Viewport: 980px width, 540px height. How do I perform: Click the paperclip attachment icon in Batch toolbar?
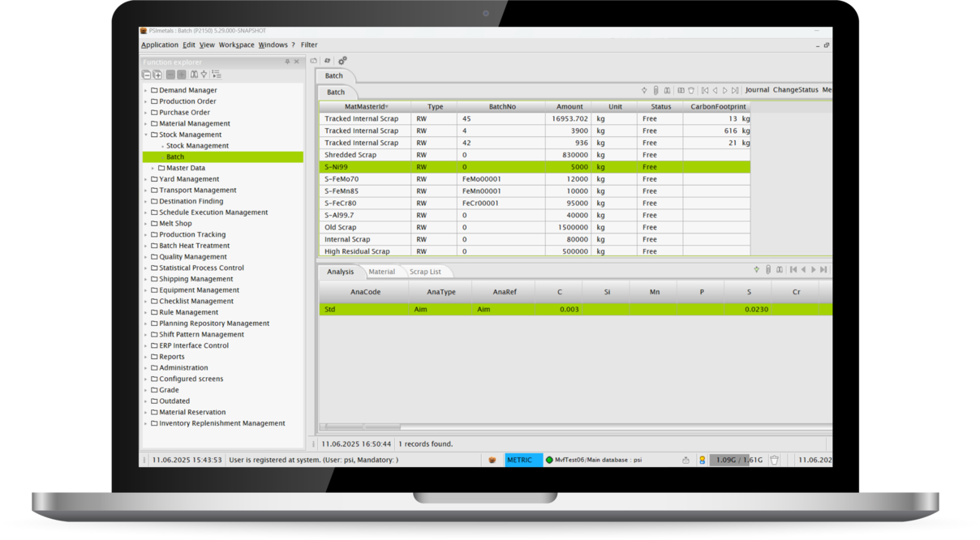click(655, 91)
